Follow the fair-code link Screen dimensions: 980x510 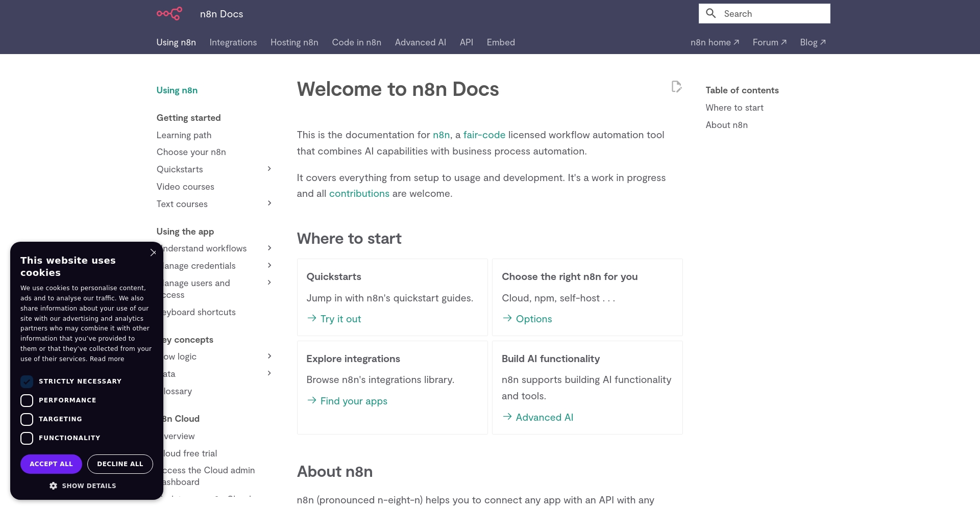tap(484, 135)
